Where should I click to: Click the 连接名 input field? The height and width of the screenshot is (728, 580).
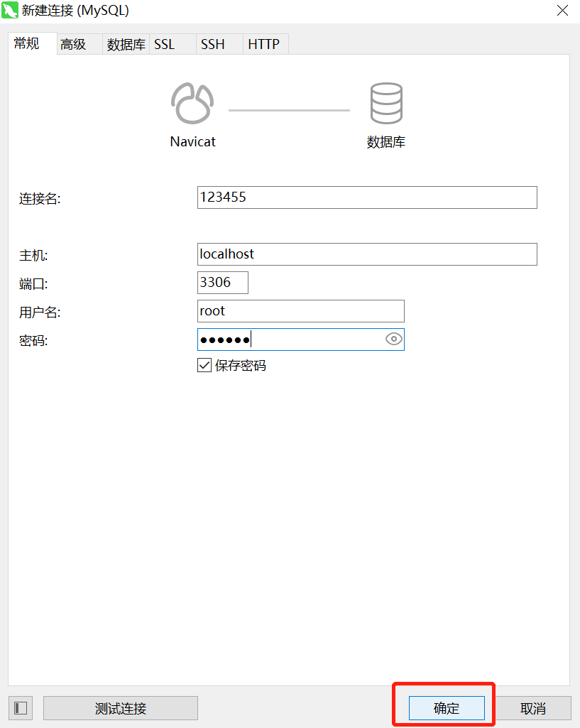click(366, 197)
